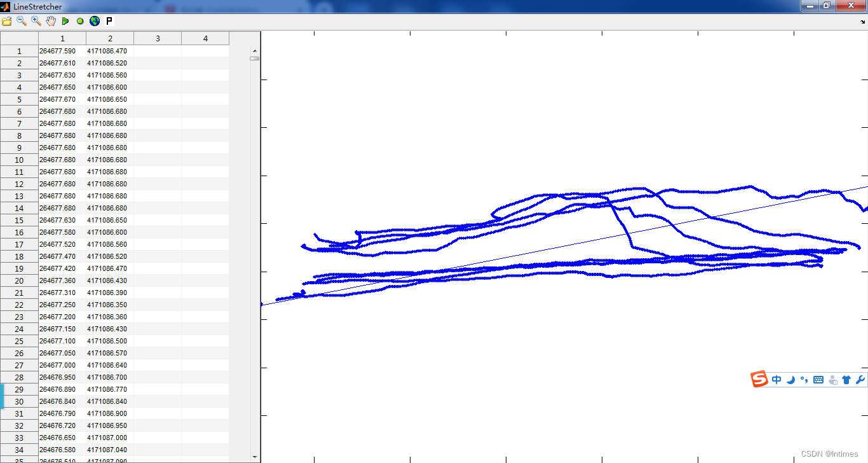Screen dimensions: 868x463
Task: Click the globe icon in the toolbar
Action: (x=94, y=20)
